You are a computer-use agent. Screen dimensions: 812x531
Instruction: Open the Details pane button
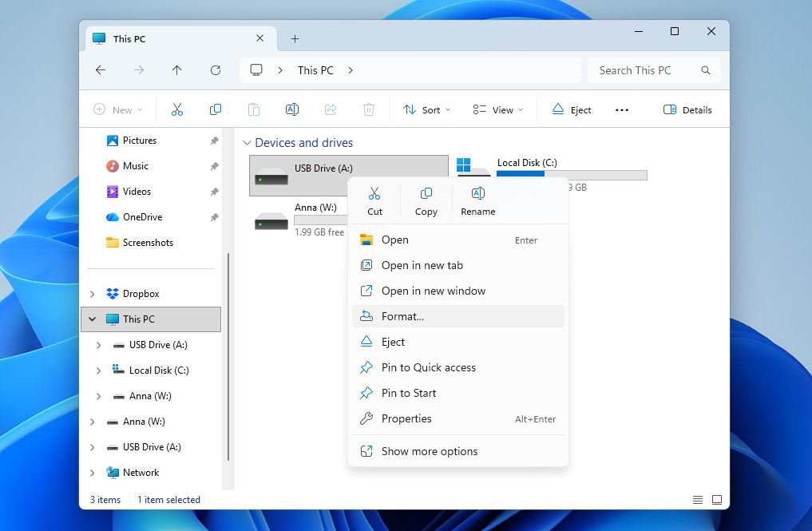pos(687,109)
